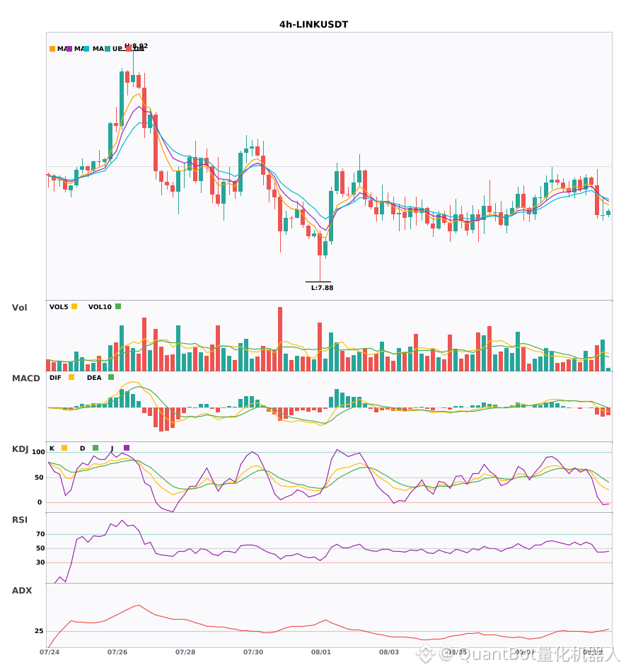The width and height of the screenshot is (626, 672).
Task: Click the green DEA legend swatch
Action: click(x=111, y=377)
